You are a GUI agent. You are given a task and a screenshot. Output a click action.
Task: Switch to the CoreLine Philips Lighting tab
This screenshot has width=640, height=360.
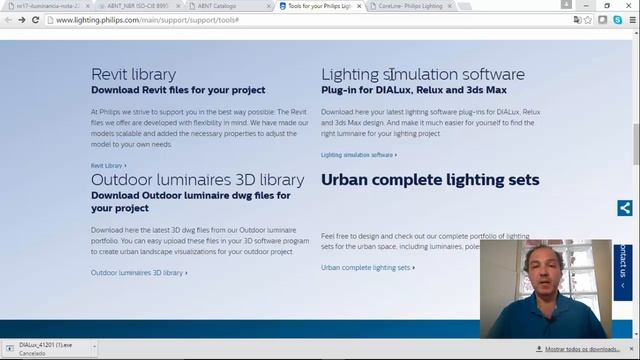click(410, 6)
